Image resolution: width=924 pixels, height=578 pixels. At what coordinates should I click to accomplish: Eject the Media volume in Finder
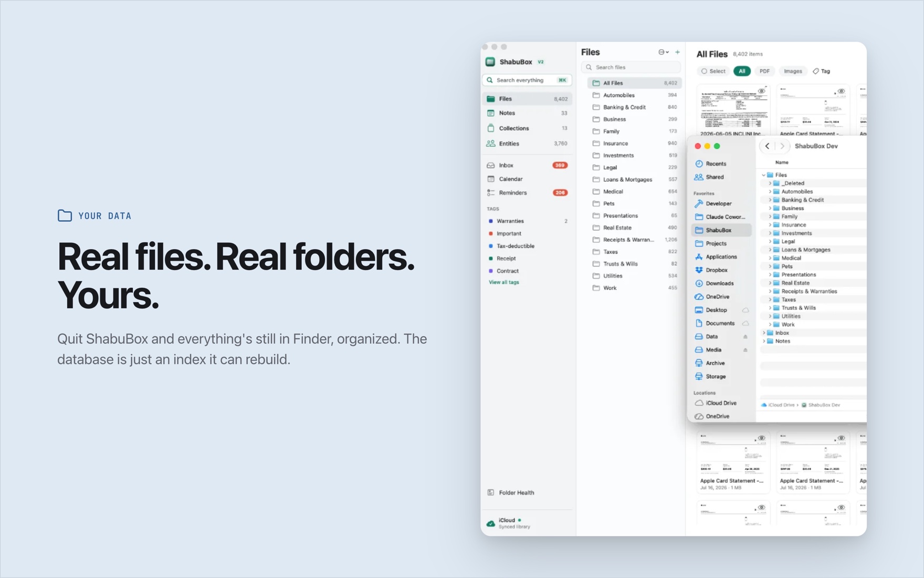(x=745, y=350)
